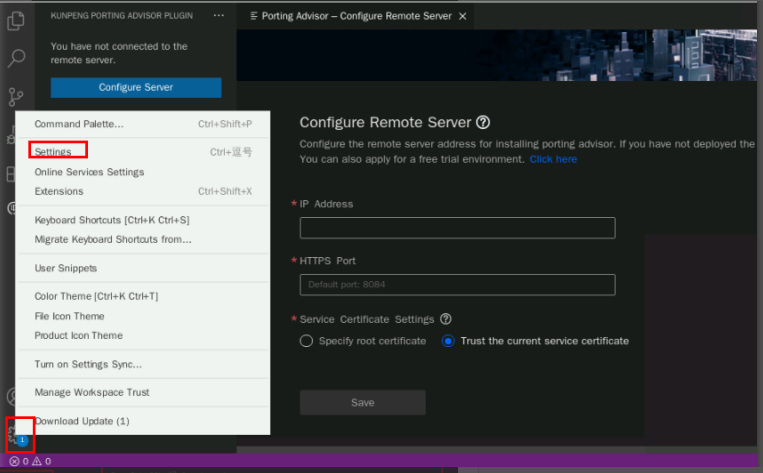Viewport: 763px width, 473px height.
Task: Open the Source Control view icon
Action: tap(16, 97)
